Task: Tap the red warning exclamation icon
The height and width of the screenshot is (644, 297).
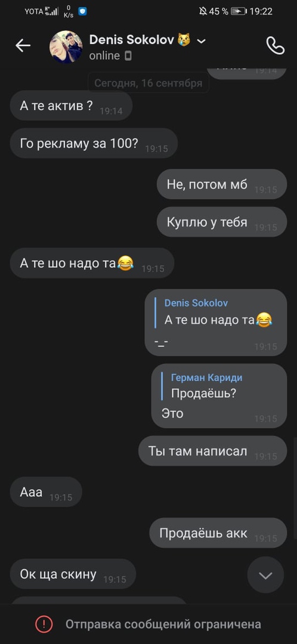Action: click(x=44, y=624)
